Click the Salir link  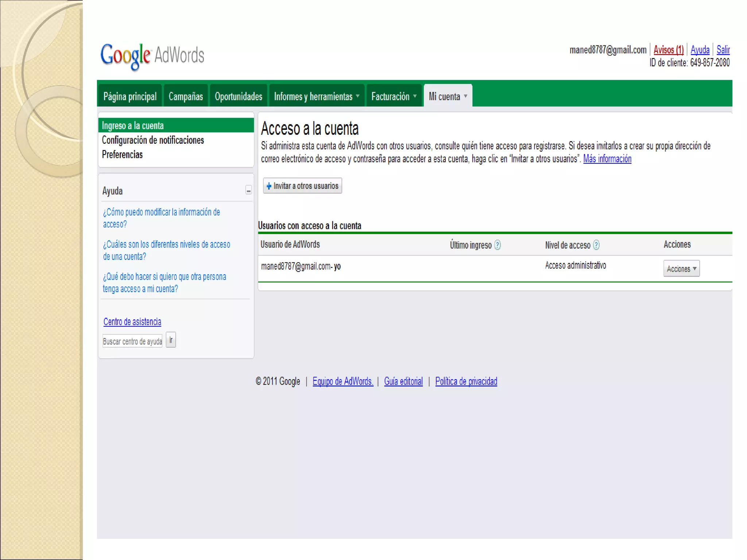pyautogui.click(x=723, y=50)
